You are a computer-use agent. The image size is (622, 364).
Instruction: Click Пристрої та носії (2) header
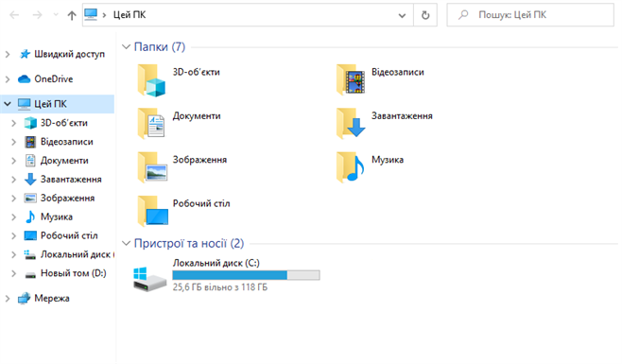click(x=189, y=243)
